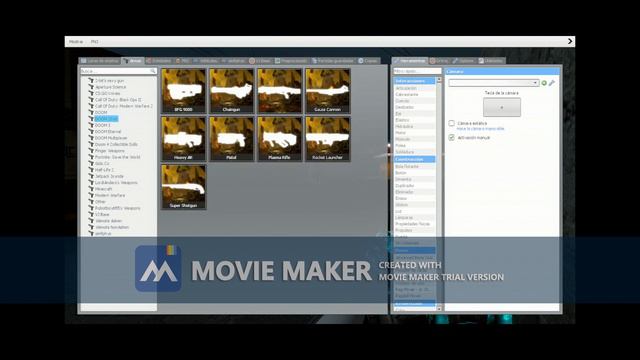Screen dimensions: 640x360
Task: Click the green add-preset icon
Action: pos(544,83)
